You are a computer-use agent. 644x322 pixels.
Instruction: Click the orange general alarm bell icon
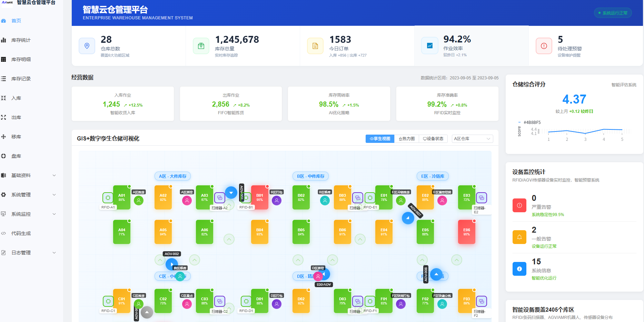point(519,237)
